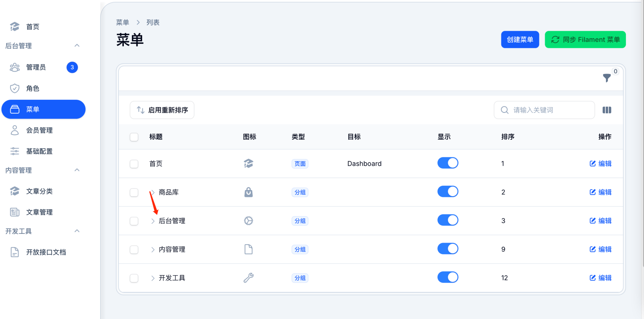Collapse the 内容管理 sidebar group
This screenshot has width=644, height=319.
pyautogui.click(x=77, y=170)
